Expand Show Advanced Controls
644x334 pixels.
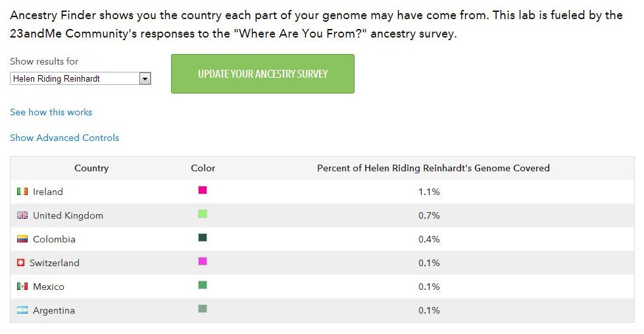(64, 138)
